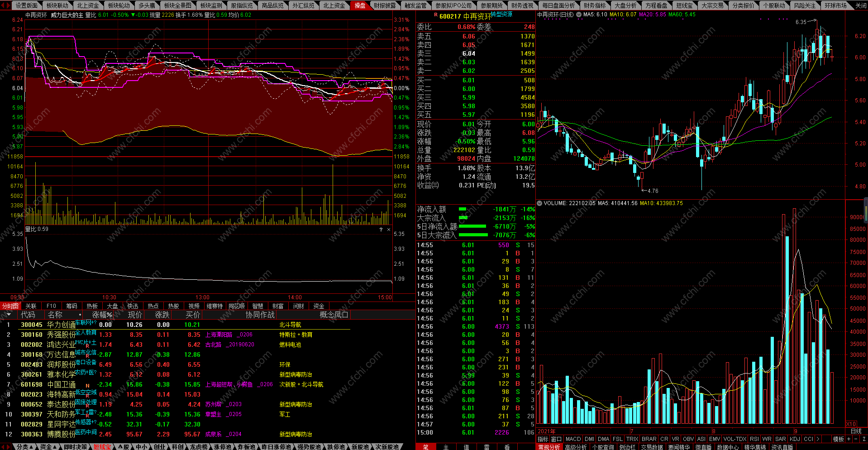The image size is (868, 450).
Task: Open the 设置版面 layout settings tab
Action: [27, 5]
